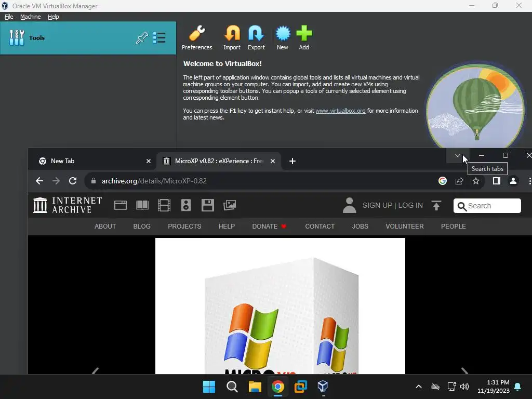Viewport: 532px width, 399px height.
Task: Open taskbar Search
Action: pyautogui.click(x=232, y=387)
